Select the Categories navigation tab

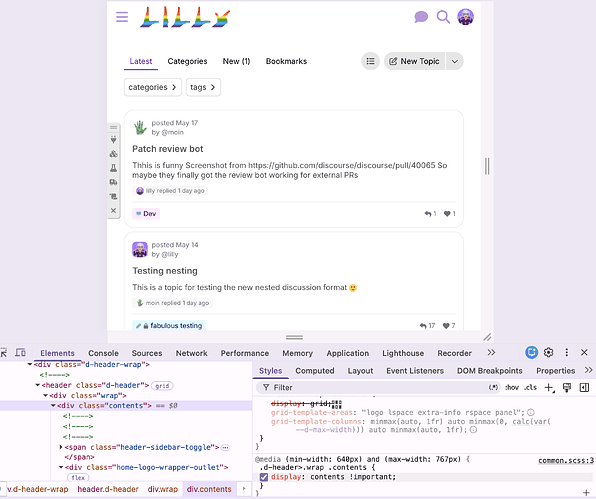187,61
